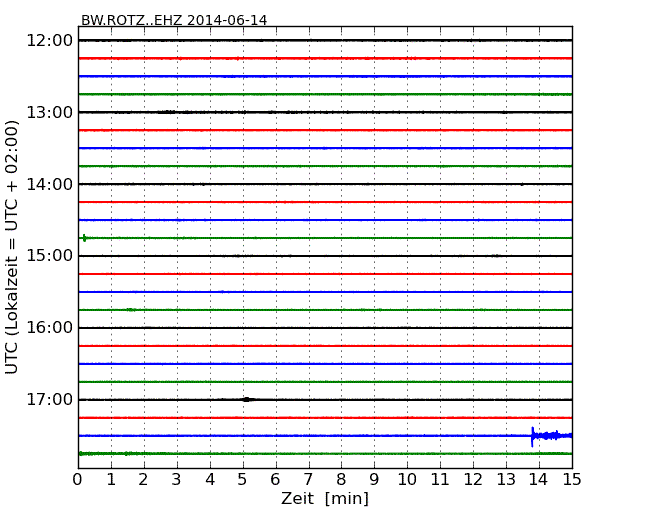
Task: Click x-axis tick label 14
Action: 539,480
